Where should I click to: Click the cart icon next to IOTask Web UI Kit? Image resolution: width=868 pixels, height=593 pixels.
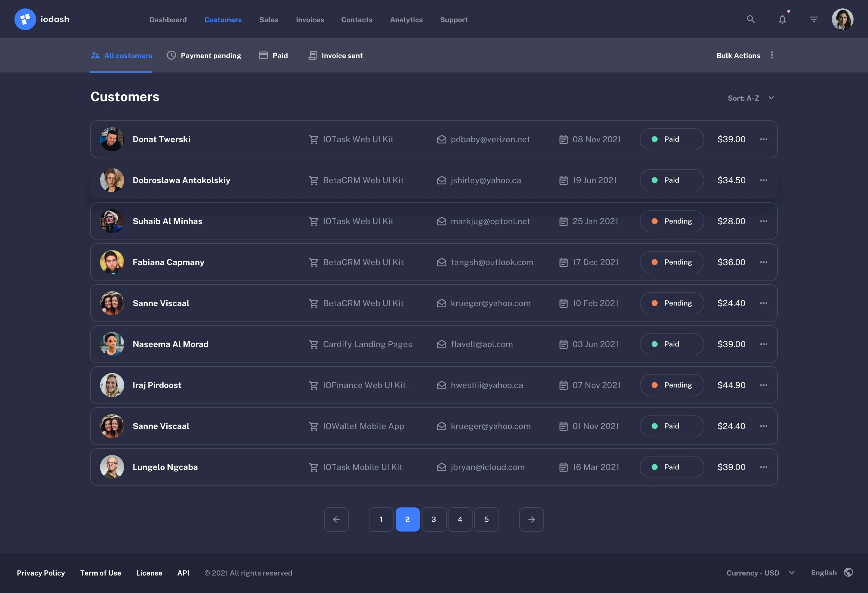point(314,139)
